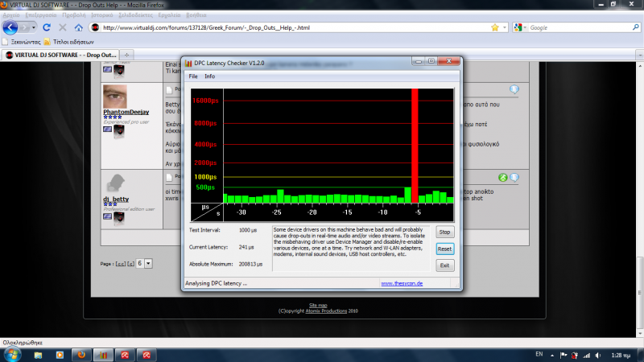
Task: Click in the Google search box
Action: pos(580,27)
